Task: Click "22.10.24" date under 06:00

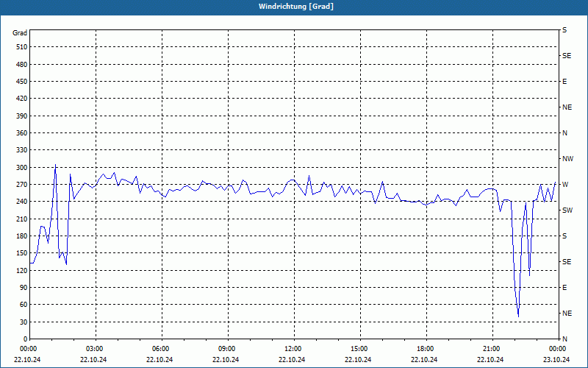Action: (159, 359)
